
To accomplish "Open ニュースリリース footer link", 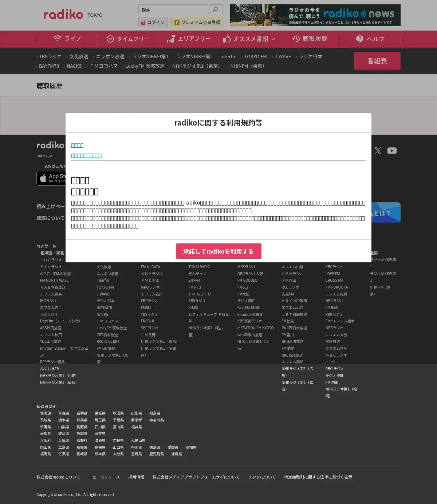I will pyautogui.click(x=104, y=477).
